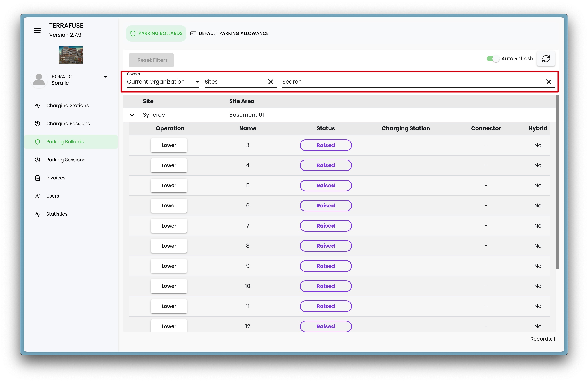588x382 pixels.
Task: Click Lower button for bollard 3
Action: (x=169, y=145)
